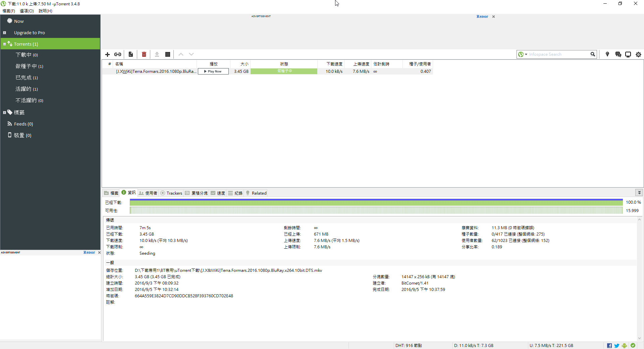Click the 可用性 availability bar
The image size is (644, 349).
click(376, 210)
